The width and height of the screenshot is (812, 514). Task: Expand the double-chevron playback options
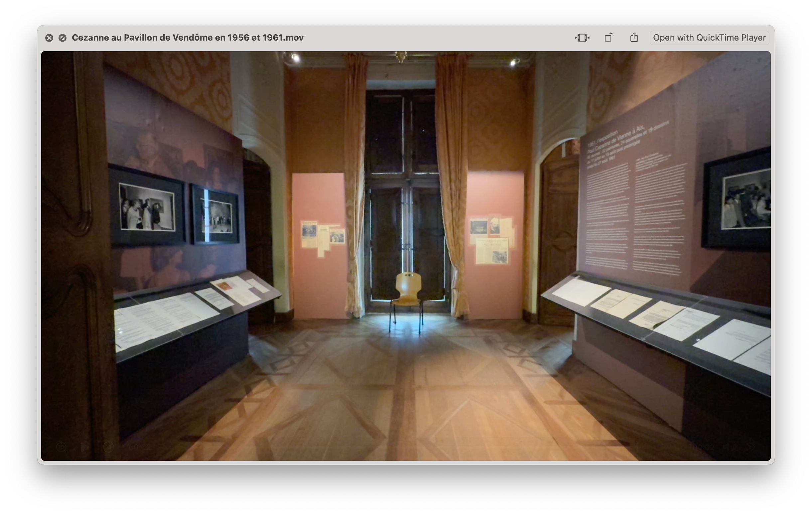point(751,447)
